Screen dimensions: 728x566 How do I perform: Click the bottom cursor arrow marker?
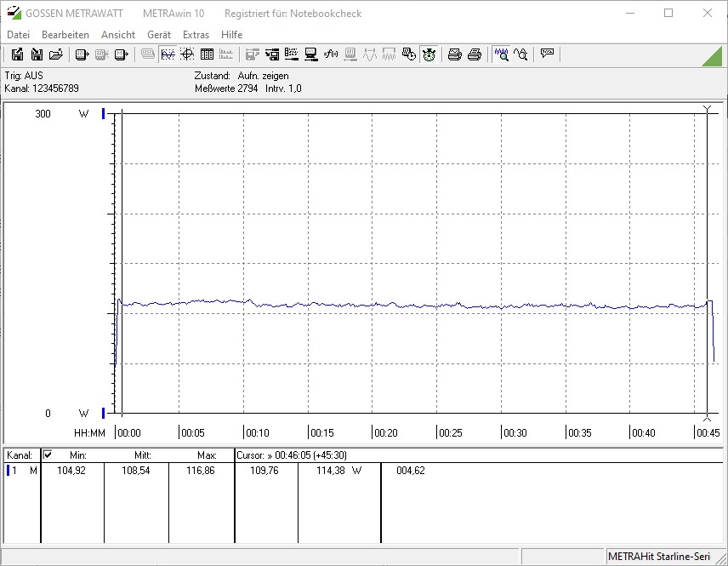tap(707, 418)
